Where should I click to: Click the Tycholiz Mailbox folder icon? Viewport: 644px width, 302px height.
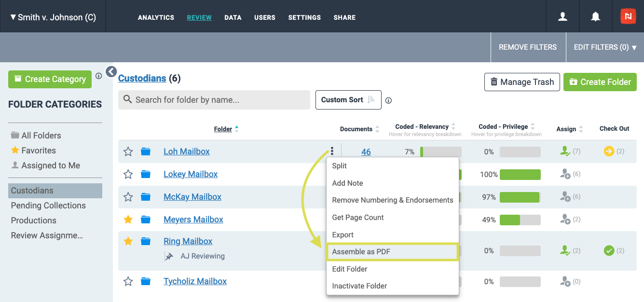(146, 281)
